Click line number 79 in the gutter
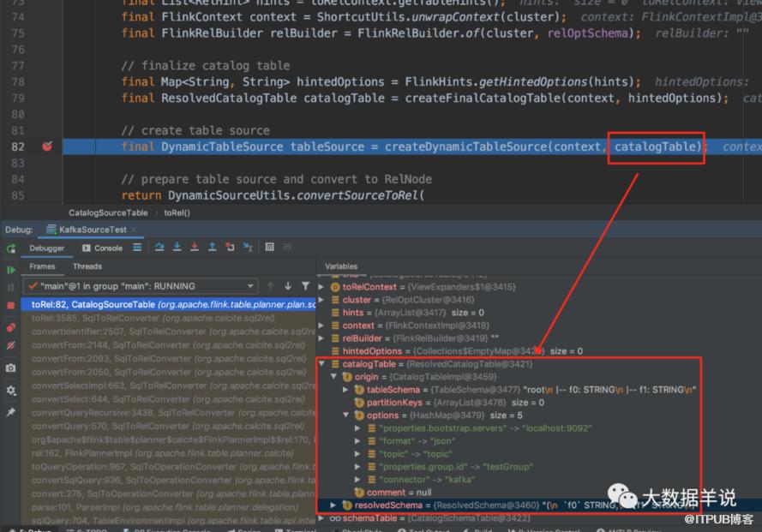Image resolution: width=762 pixels, height=532 pixels. [x=18, y=99]
